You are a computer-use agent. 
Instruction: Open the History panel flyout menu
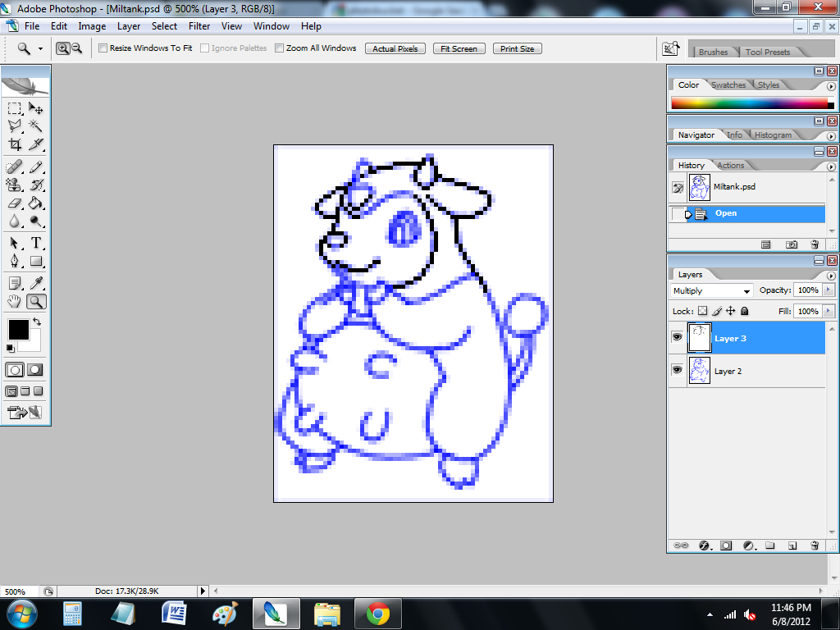[x=831, y=167]
